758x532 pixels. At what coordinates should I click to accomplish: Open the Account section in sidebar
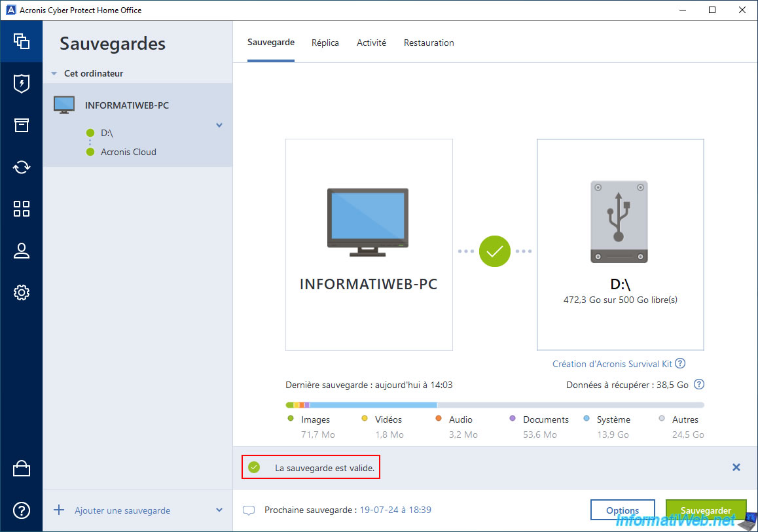[21, 251]
